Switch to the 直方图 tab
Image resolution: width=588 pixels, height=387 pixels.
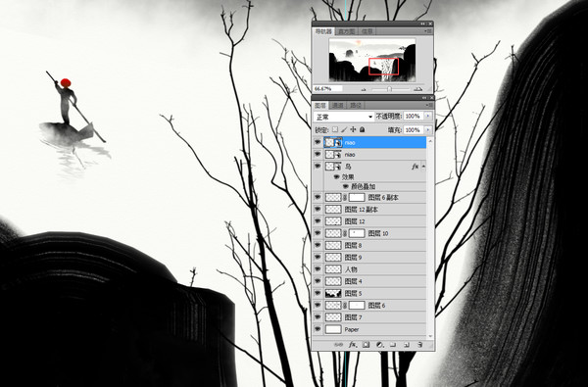click(x=346, y=31)
